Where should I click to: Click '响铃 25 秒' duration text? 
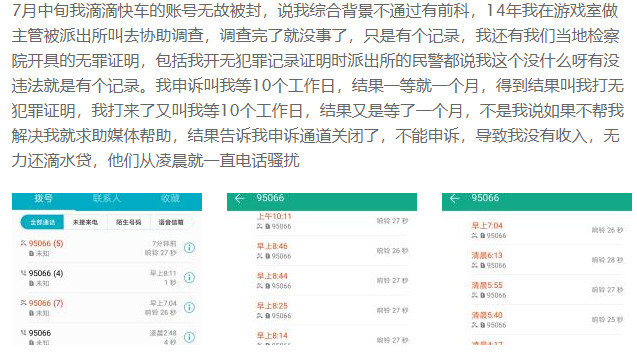607,320
